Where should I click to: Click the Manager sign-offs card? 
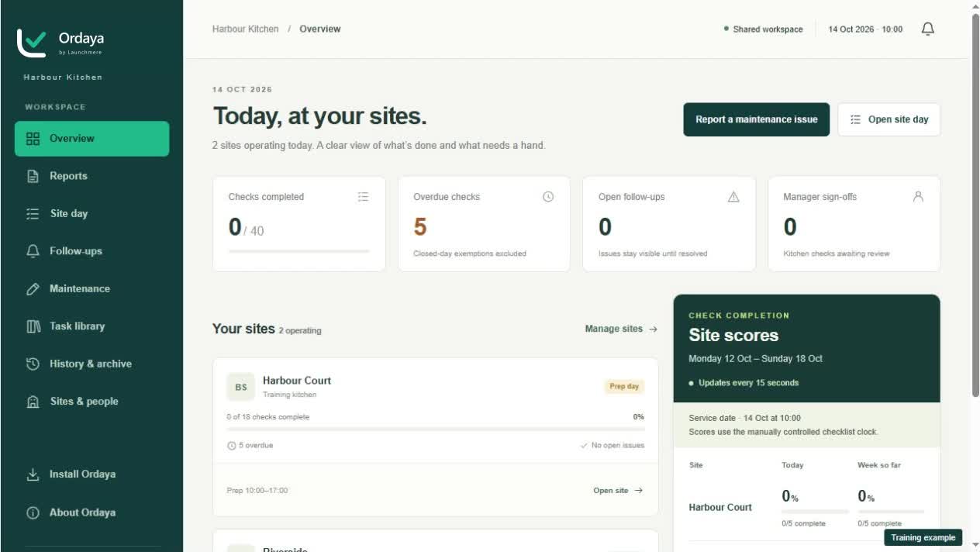[854, 224]
